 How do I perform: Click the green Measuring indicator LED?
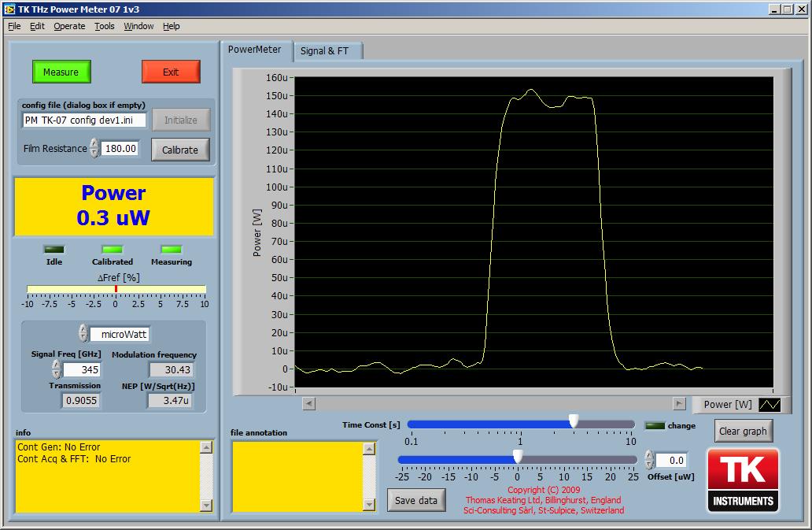tap(171, 250)
